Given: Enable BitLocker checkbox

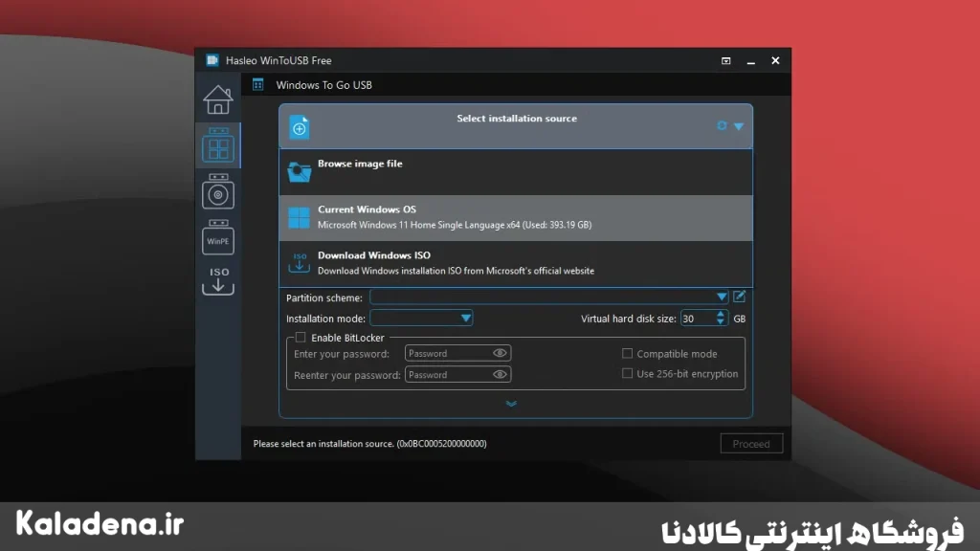Looking at the screenshot, I should tap(301, 338).
